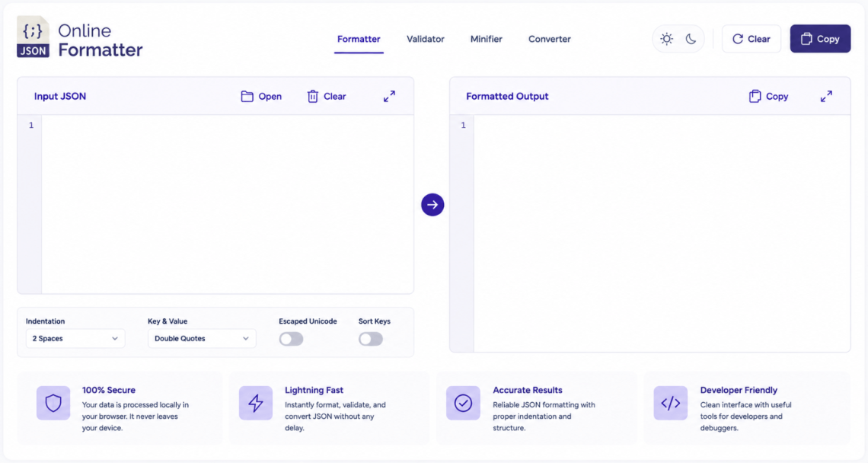868x463 pixels.
Task: Click the Input JSON trash Clear button
Action: click(x=327, y=97)
